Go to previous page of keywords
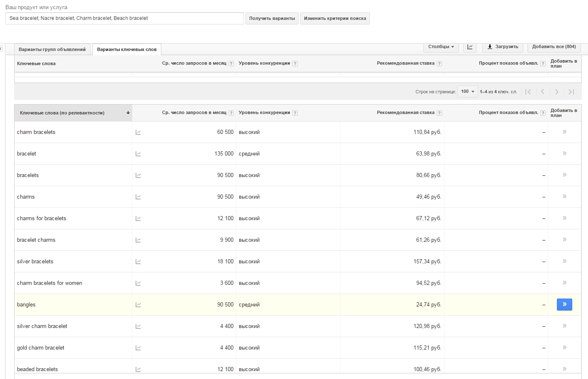The image size is (588, 379). click(x=542, y=92)
